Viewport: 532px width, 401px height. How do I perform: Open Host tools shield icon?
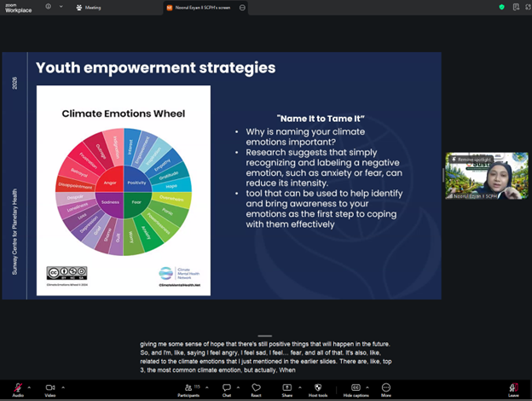click(x=317, y=387)
